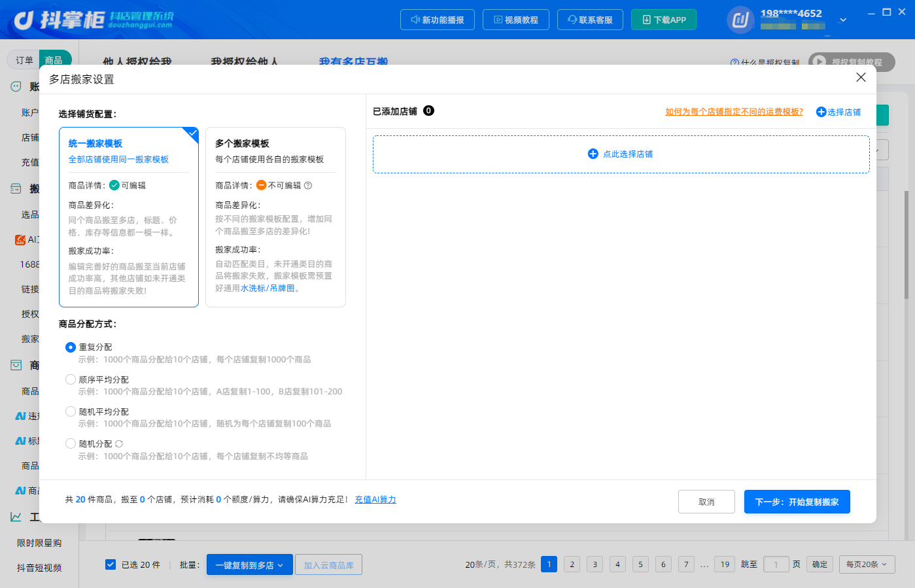This screenshot has height=588, width=915.
Task: Go to page 2
Action: click(x=572, y=564)
